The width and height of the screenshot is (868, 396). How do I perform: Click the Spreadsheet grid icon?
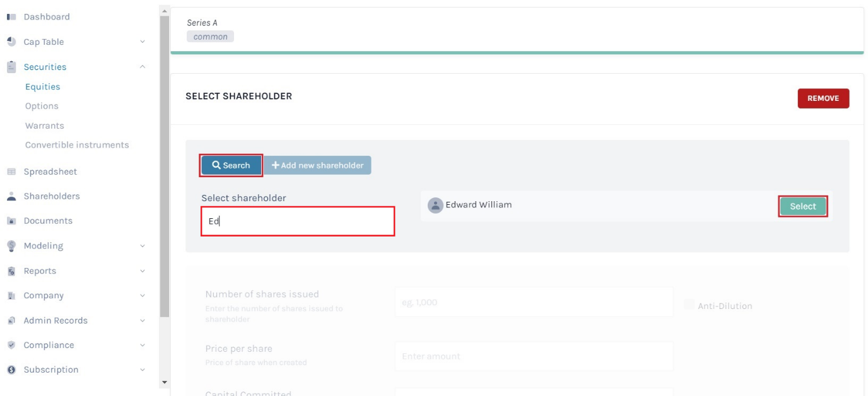tap(11, 172)
